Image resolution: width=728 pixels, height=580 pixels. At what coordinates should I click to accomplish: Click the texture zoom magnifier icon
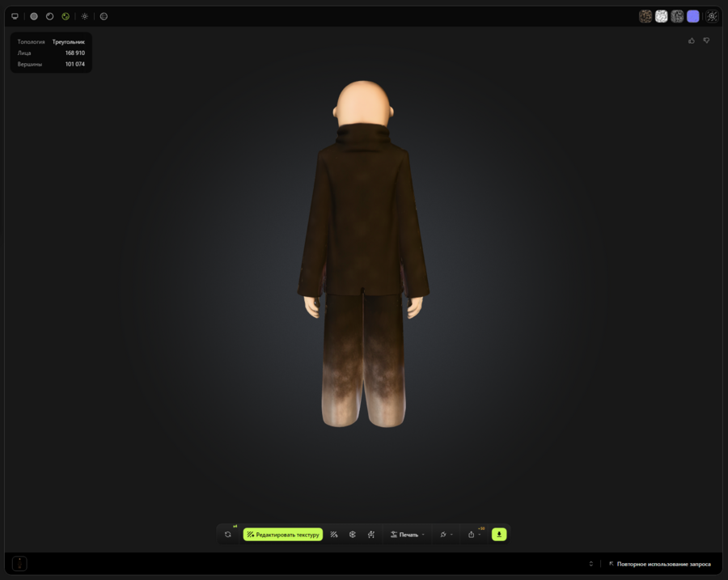tap(712, 16)
